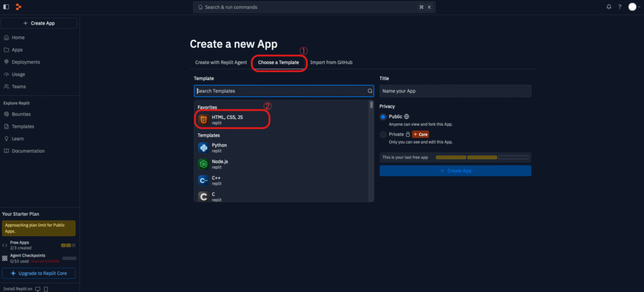Viewport: 644px width, 292px height.
Task: Select the C++ template row
Action: click(x=282, y=181)
